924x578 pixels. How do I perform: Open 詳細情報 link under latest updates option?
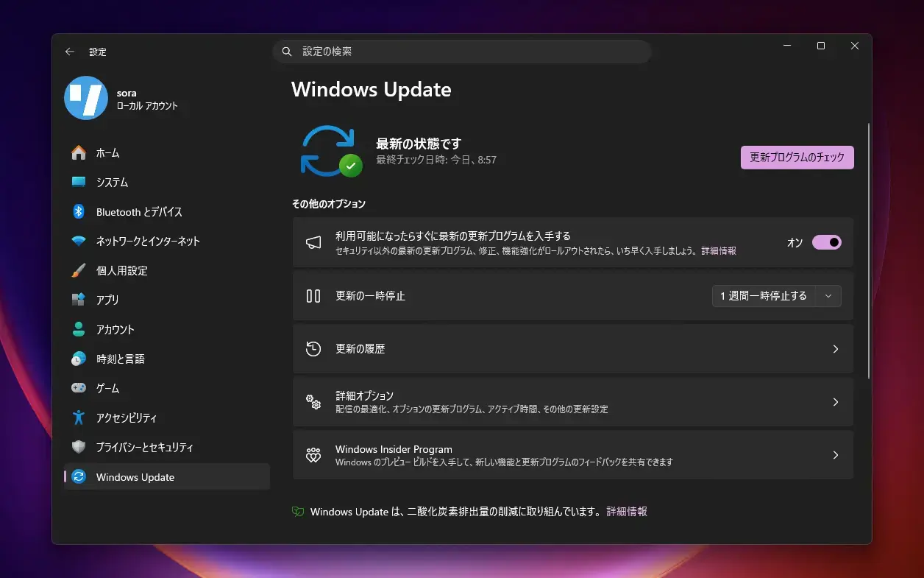pos(719,251)
